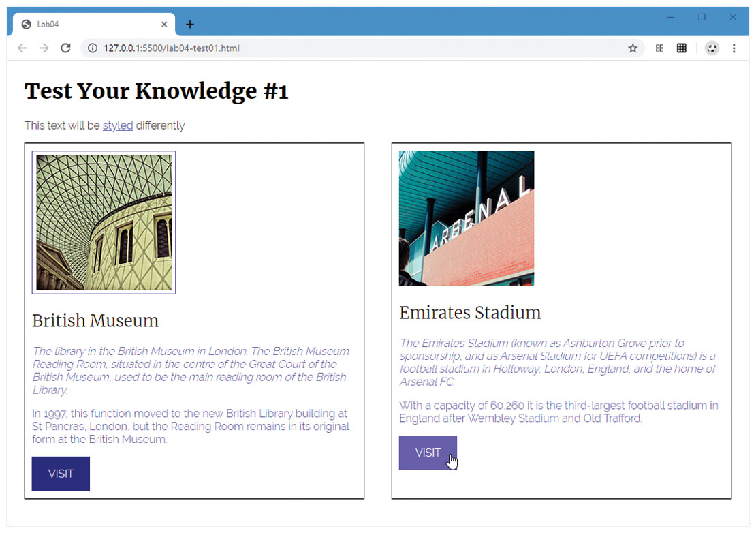Viewport: 756px width, 533px height.
Task: Reload the current page
Action: tap(65, 48)
